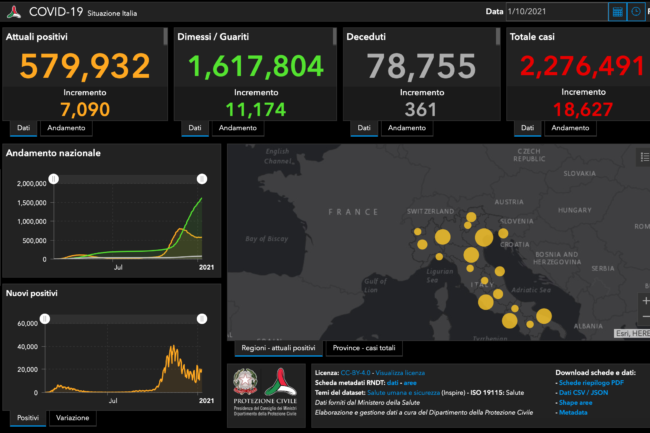Switch Attuali positivi to Andamento tab

[66, 128]
